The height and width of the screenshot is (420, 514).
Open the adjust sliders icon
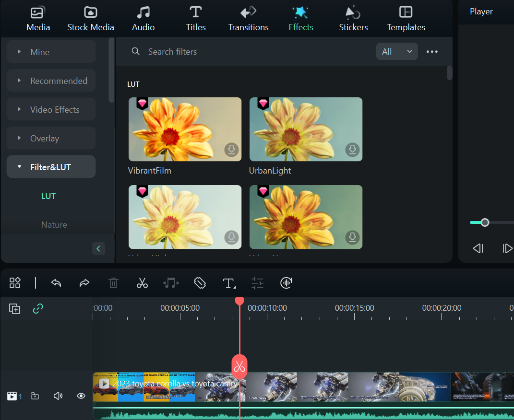tap(257, 283)
